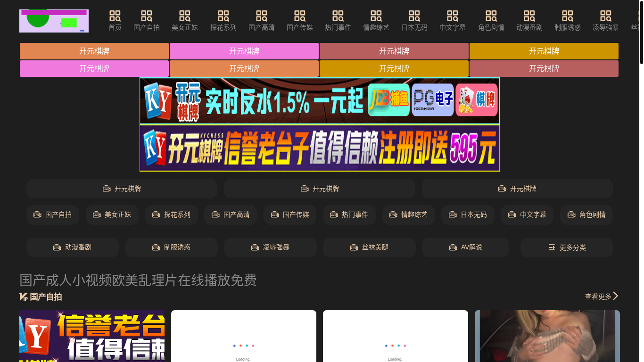This screenshot has height=362, width=644.
Task: Click the third video card showing Loading
Action: pyautogui.click(x=396, y=336)
